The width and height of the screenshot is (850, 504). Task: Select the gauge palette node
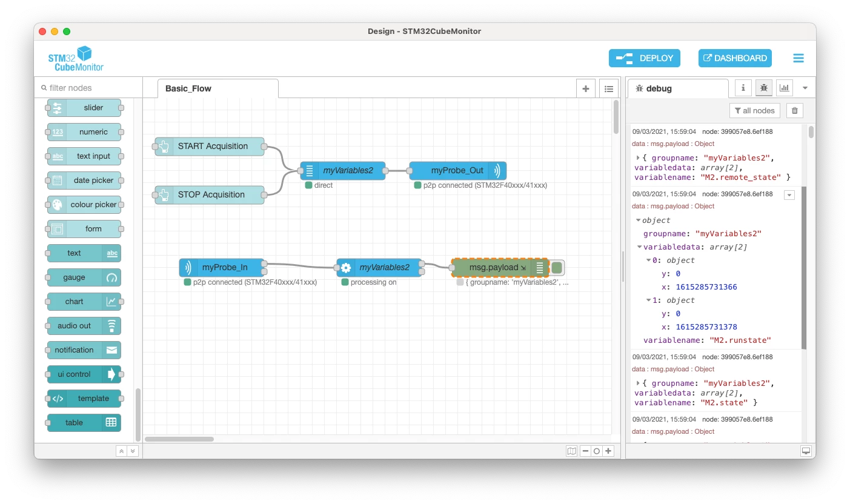84,277
